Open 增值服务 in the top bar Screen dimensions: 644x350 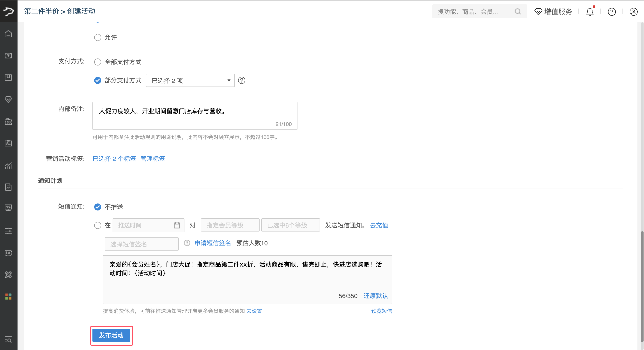click(x=553, y=12)
